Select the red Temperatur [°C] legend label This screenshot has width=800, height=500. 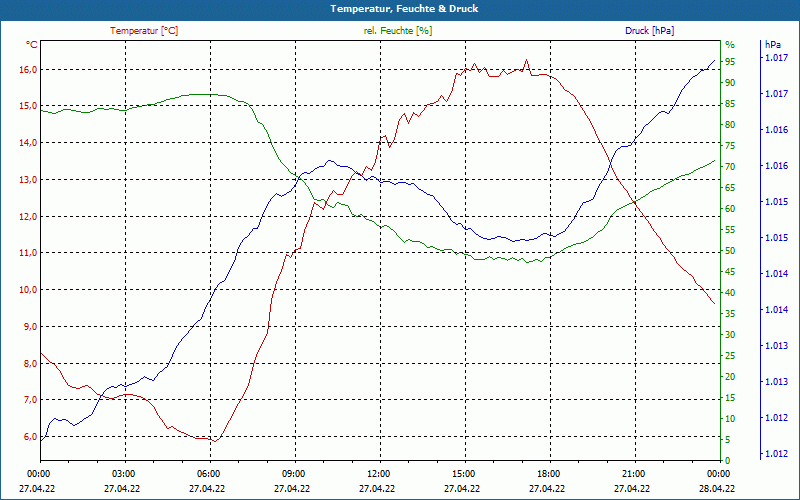144,31
